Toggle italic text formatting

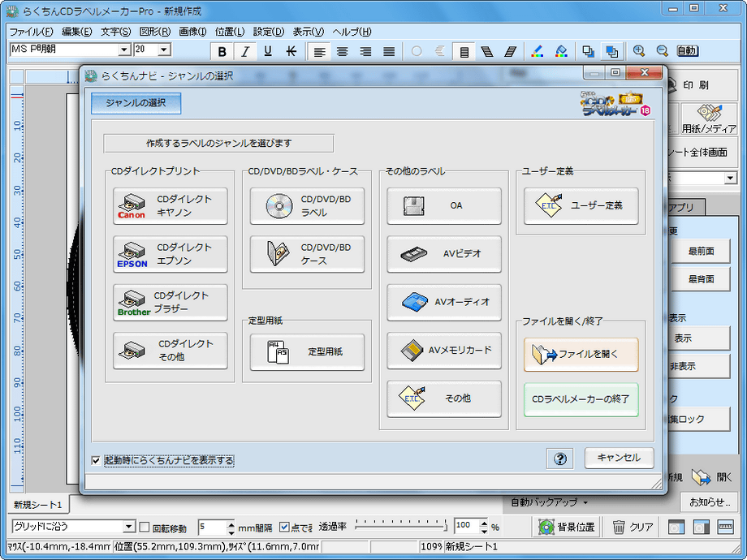point(245,51)
